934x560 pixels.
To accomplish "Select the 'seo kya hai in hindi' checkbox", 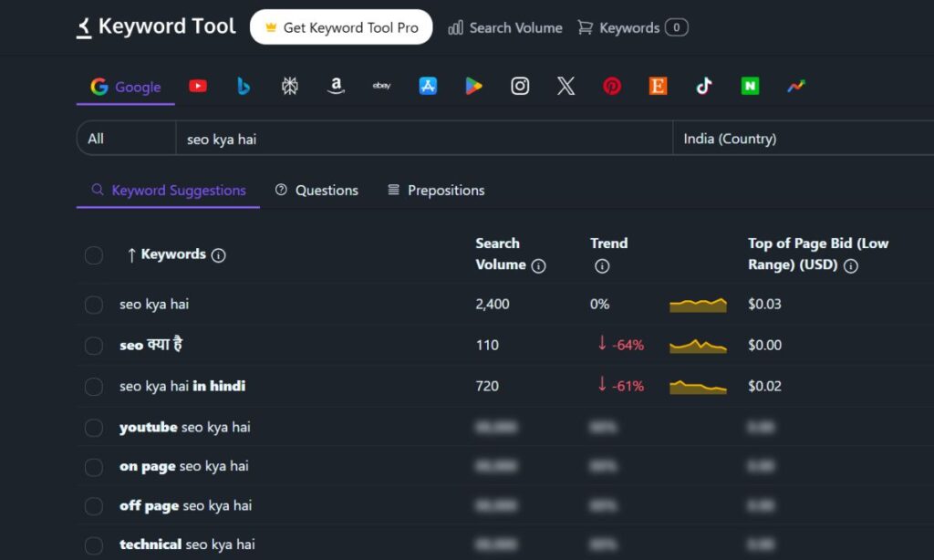I will pyautogui.click(x=93, y=386).
